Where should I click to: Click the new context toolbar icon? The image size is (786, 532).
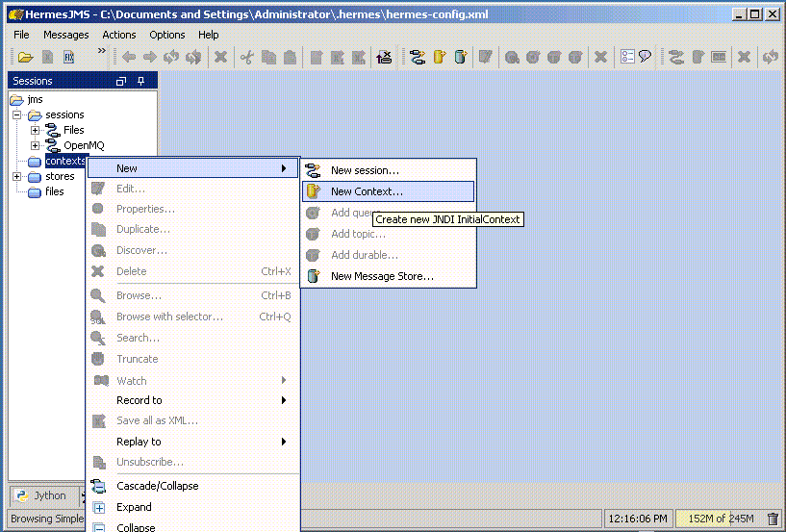[x=440, y=58]
